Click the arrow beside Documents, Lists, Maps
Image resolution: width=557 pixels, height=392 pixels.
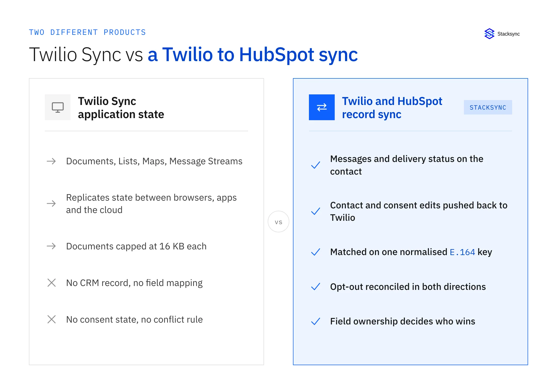click(51, 161)
